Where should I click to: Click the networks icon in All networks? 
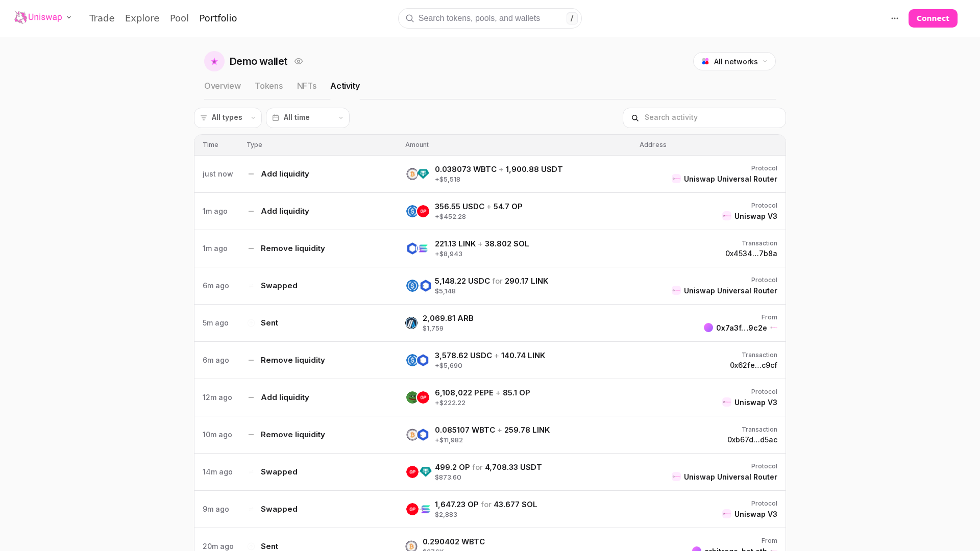(705, 61)
